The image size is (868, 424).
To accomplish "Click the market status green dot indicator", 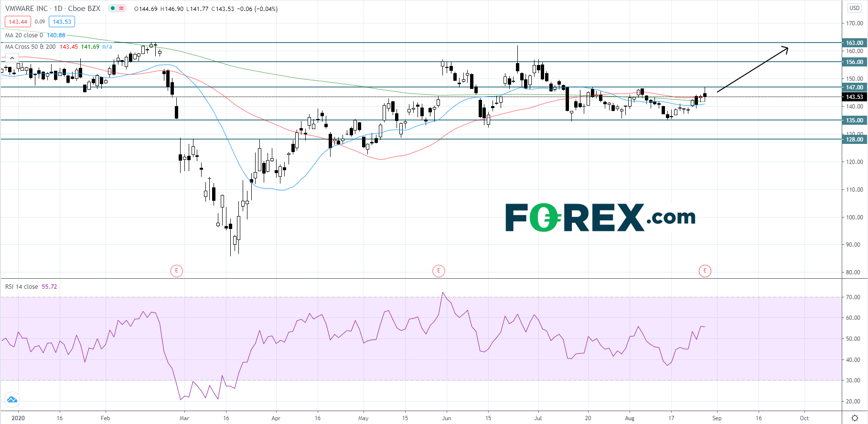I will [113, 8].
